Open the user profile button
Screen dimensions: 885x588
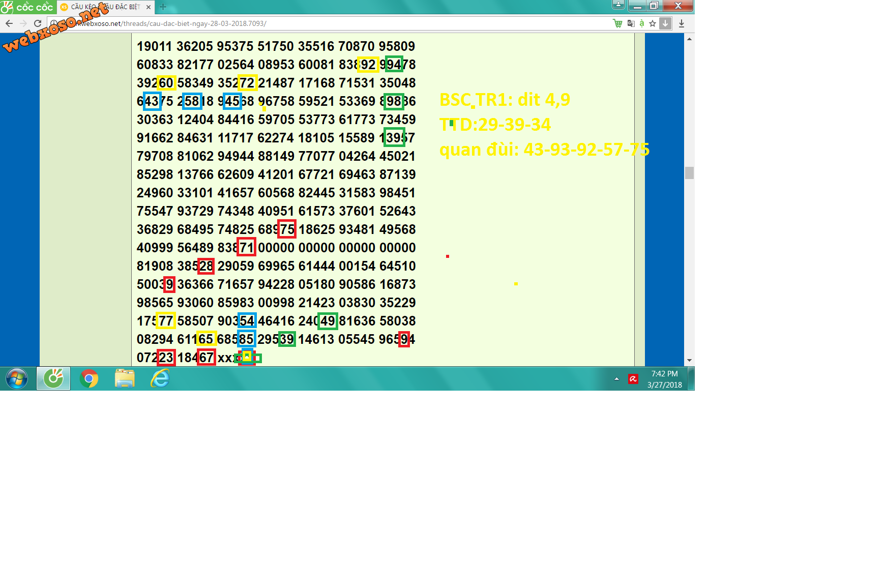click(618, 5)
